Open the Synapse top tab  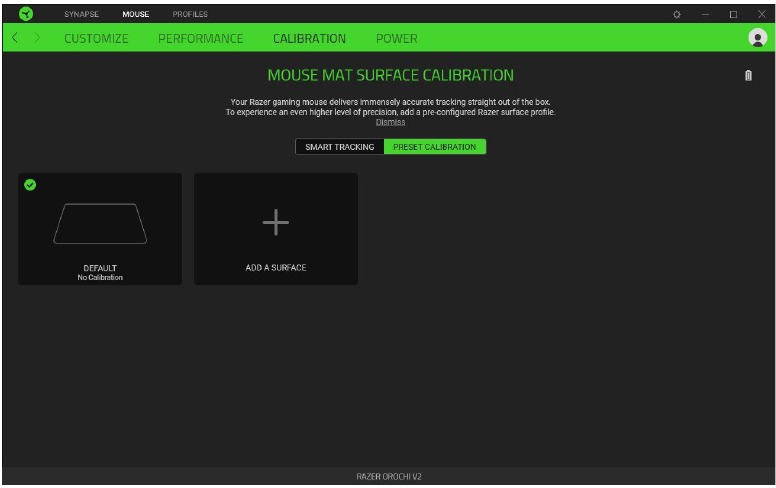[81, 14]
